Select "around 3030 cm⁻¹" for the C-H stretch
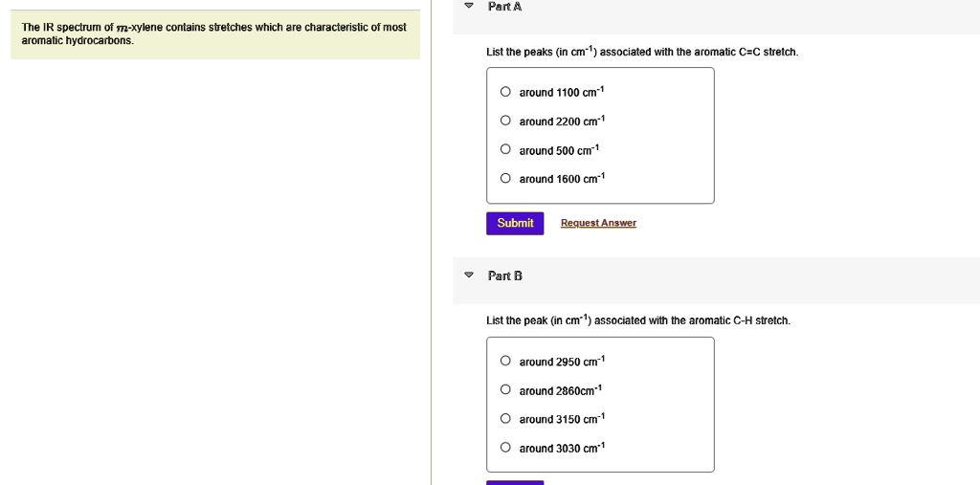The image size is (980, 485). pos(505,448)
